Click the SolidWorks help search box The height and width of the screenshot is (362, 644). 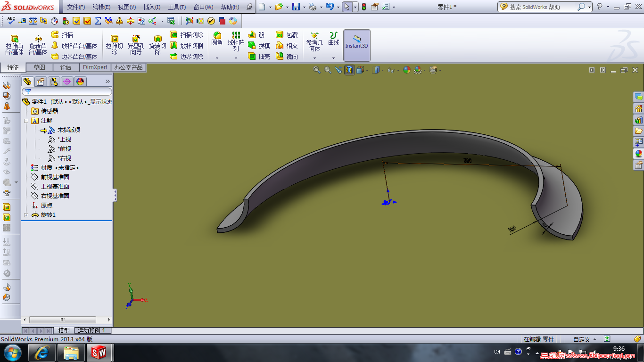click(x=542, y=7)
